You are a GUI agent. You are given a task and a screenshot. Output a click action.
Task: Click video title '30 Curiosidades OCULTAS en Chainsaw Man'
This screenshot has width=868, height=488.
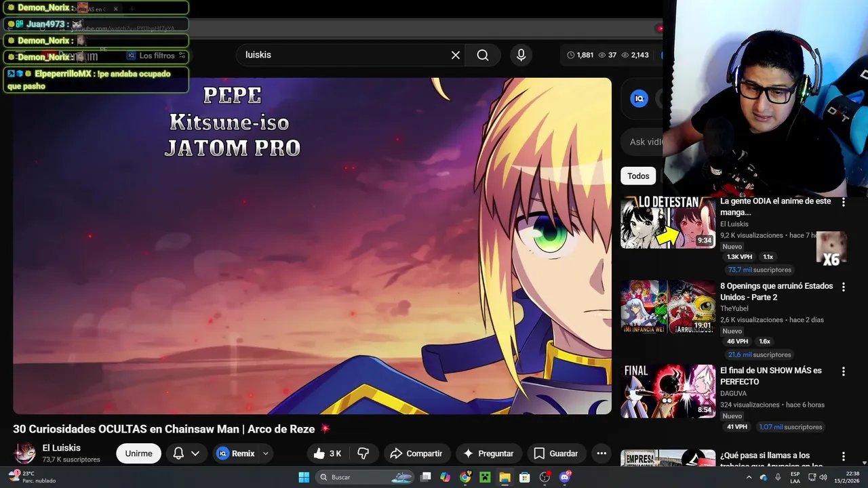click(163, 429)
